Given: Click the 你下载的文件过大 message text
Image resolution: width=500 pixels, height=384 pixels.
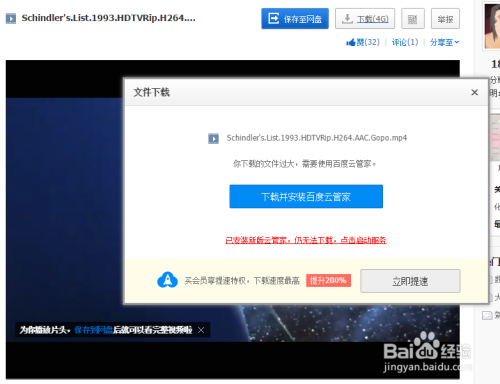Looking at the screenshot, I should [304, 164].
